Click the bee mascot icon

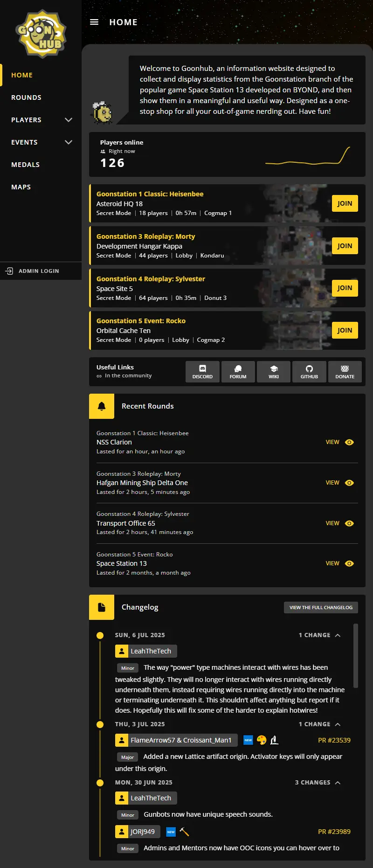tap(102, 113)
